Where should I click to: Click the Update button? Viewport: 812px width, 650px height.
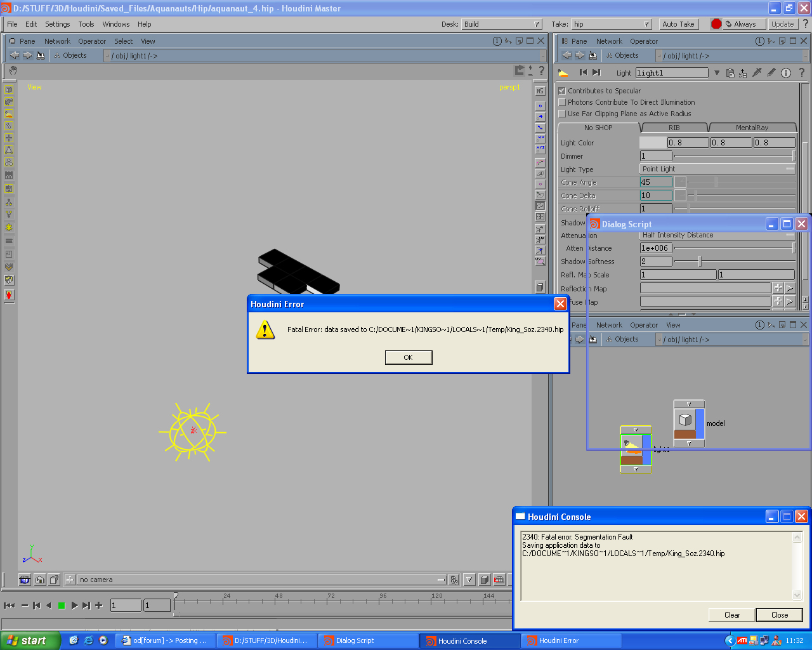[x=782, y=24]
